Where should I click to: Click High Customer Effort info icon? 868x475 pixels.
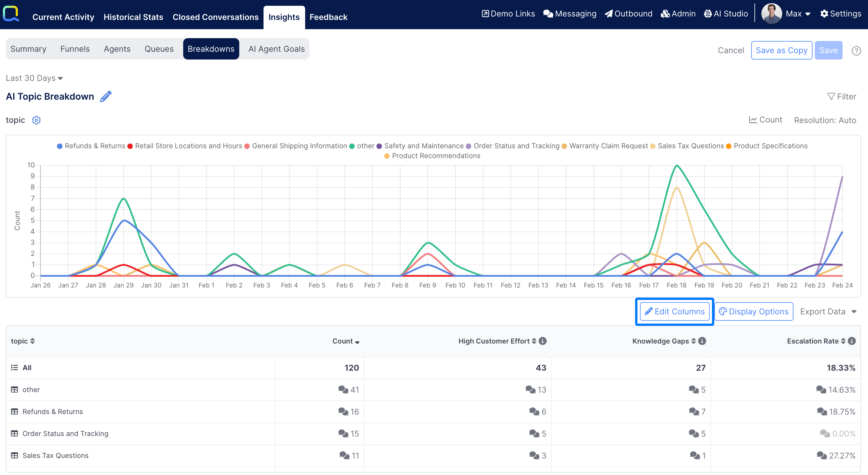[x=543, y=341]
